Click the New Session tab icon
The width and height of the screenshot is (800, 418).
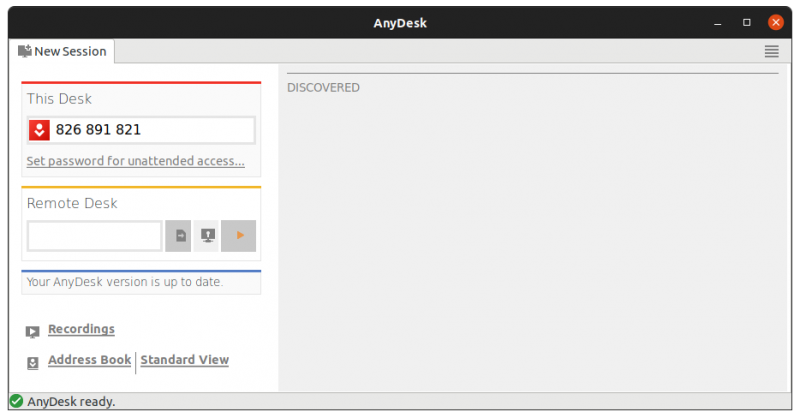tap(24, 51)
